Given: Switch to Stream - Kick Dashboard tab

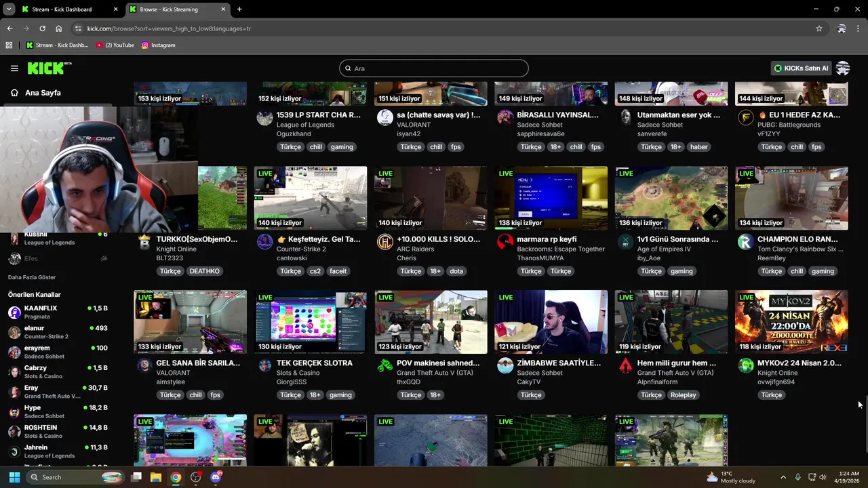Looking at the screenshot, I should [x=68, y=9].
